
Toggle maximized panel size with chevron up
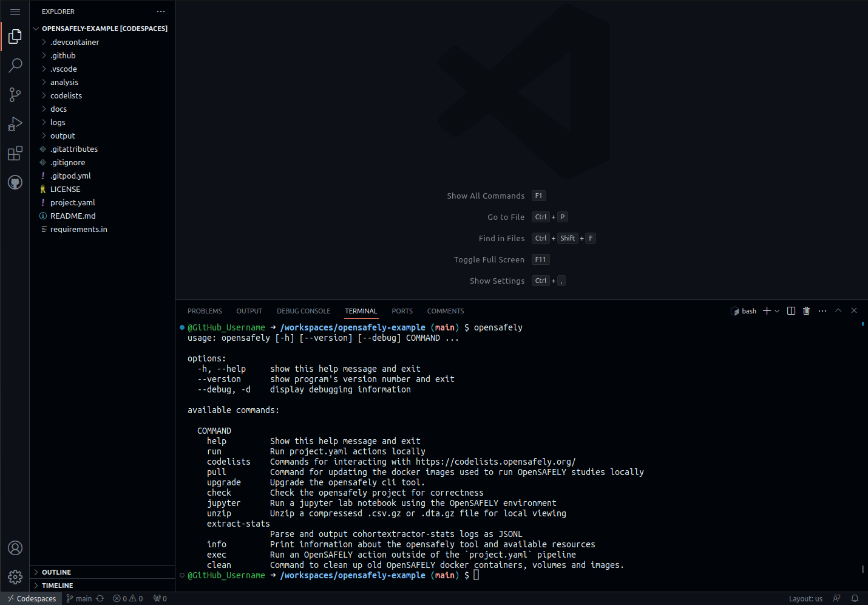coord(838,310)
